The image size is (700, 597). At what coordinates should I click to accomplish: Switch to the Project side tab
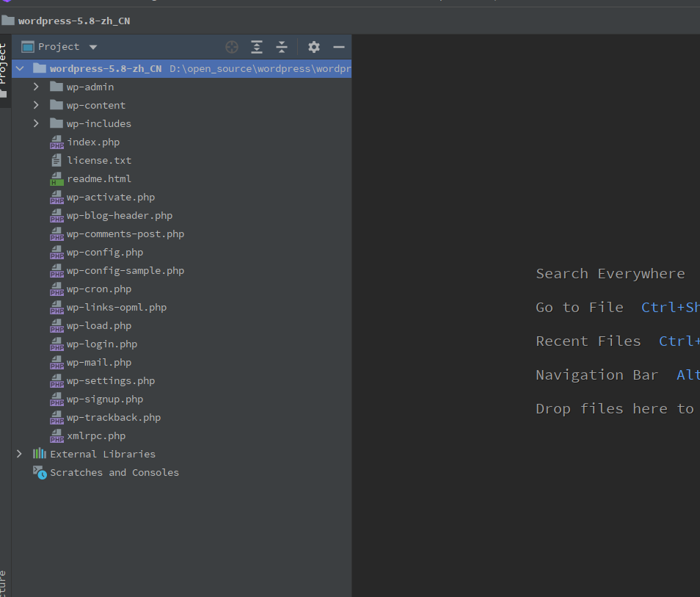click(x=4, y=66)
